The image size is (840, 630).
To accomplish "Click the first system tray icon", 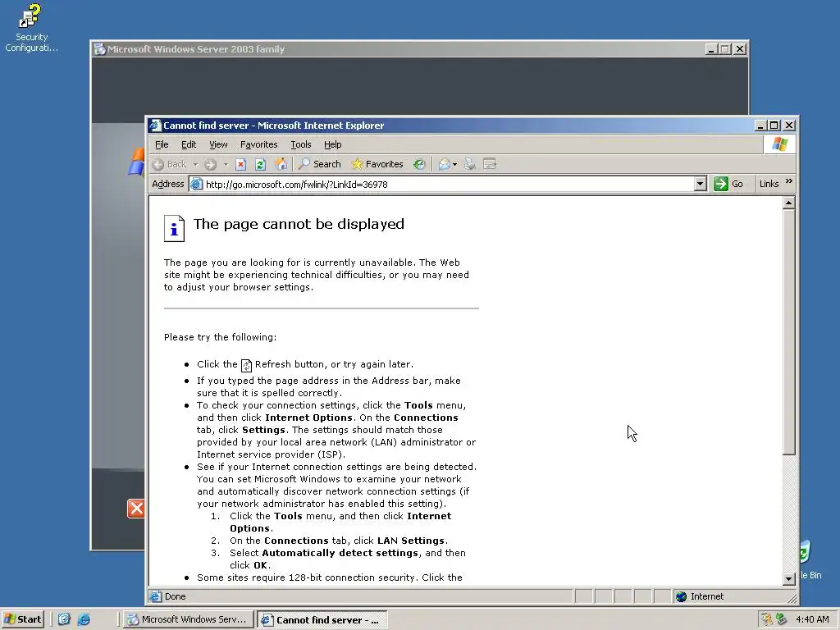I will click(767, 619).
